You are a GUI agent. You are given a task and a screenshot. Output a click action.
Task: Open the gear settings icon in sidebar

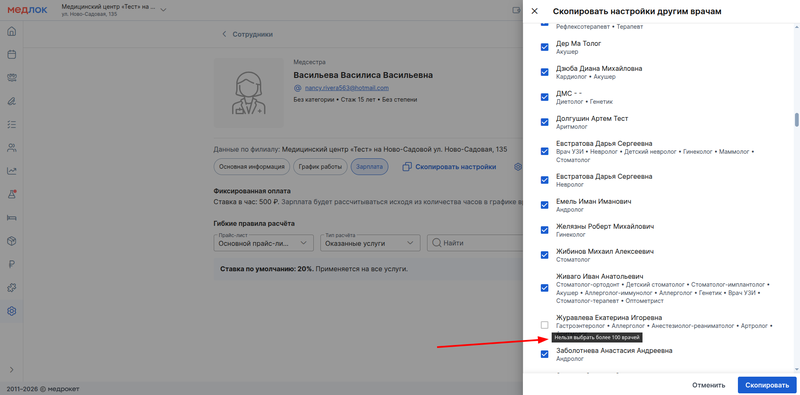[11, 311]
